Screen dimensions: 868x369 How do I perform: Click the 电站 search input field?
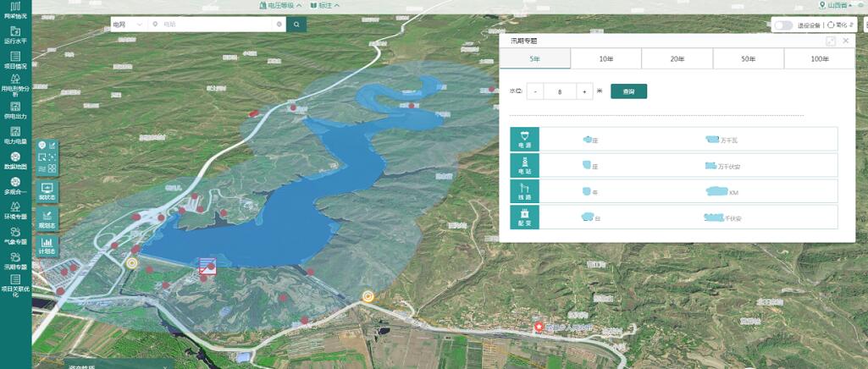(x=216, y=25)
